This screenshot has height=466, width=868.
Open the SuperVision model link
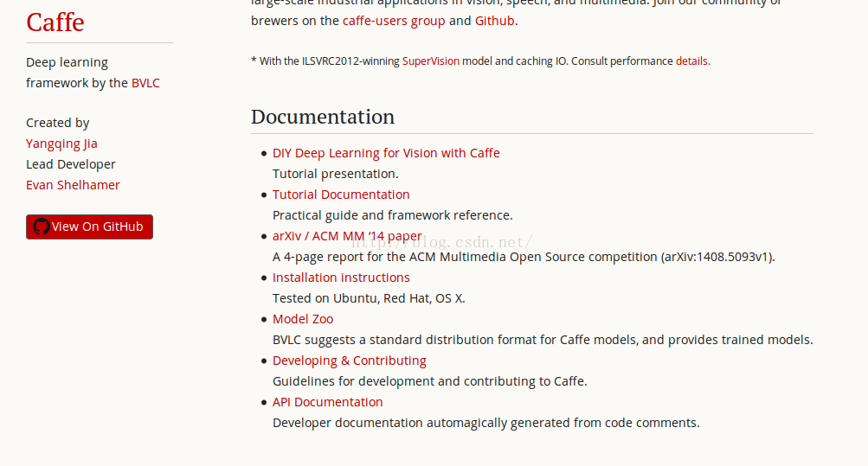pos(431,61)
